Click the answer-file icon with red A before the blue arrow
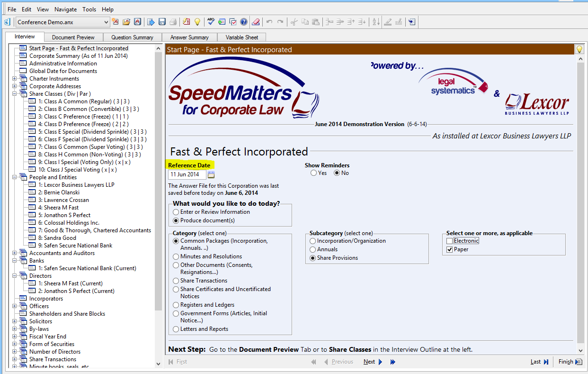Viewport: 588px width, 374px height. click(x=137, y=22)
